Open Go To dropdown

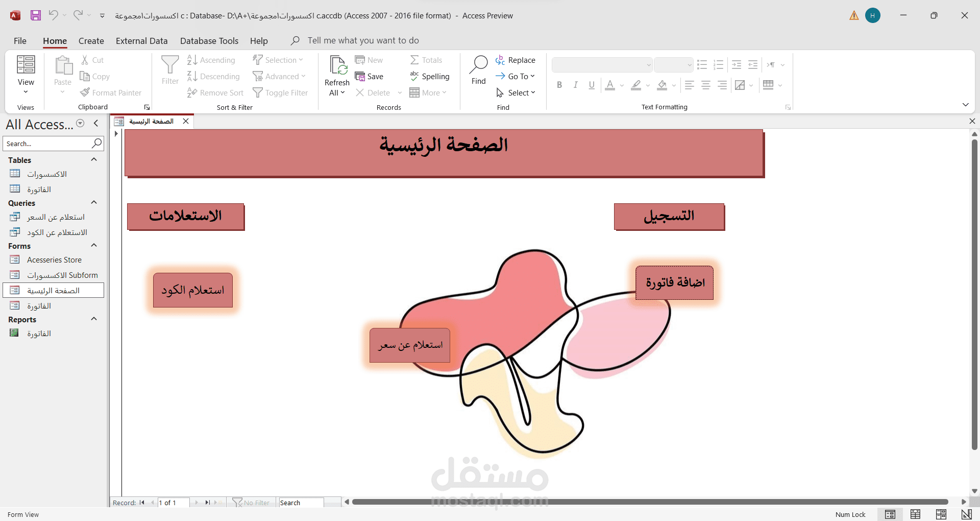[515, 77]
